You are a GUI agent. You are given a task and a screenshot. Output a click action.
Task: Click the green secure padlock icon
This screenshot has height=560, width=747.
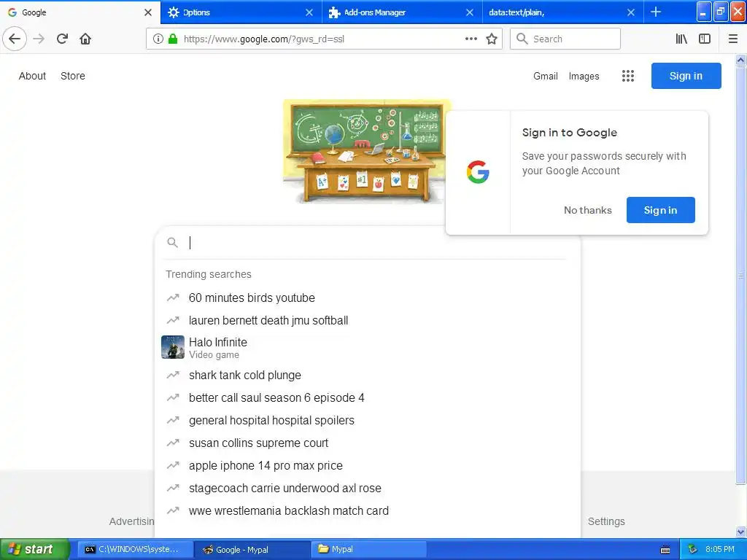point(173,39)
